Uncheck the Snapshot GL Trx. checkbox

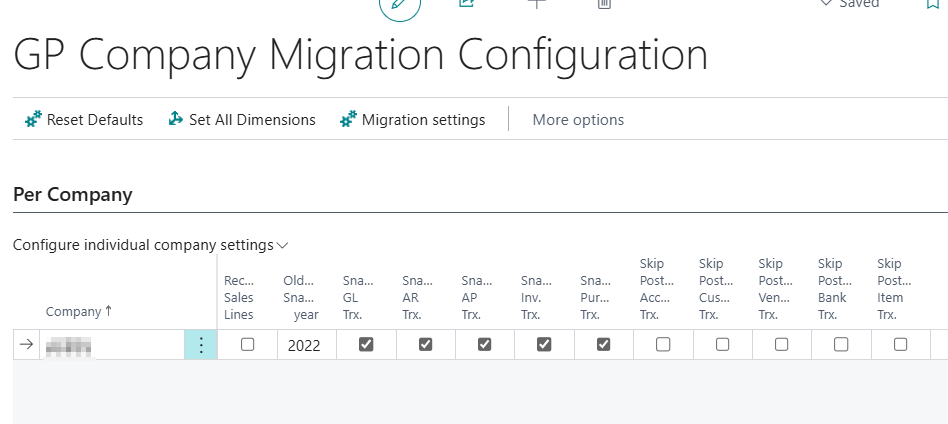click(x=366, y=344)
